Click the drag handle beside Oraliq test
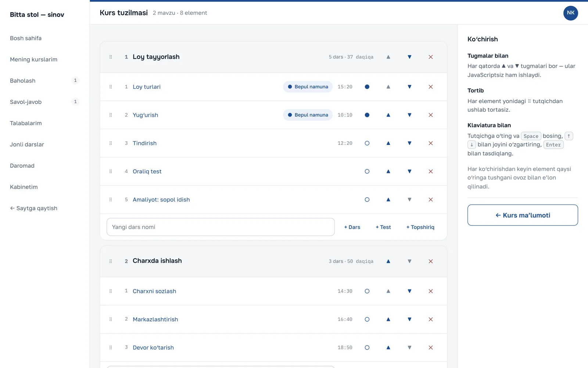Screen dimensions: 588x368 [111, 171]
